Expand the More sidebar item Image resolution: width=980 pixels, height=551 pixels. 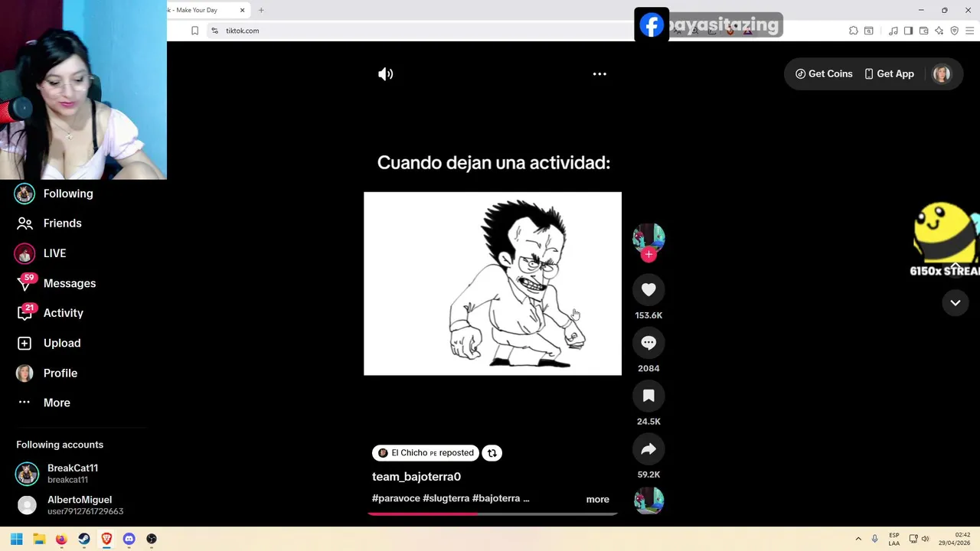57,403
